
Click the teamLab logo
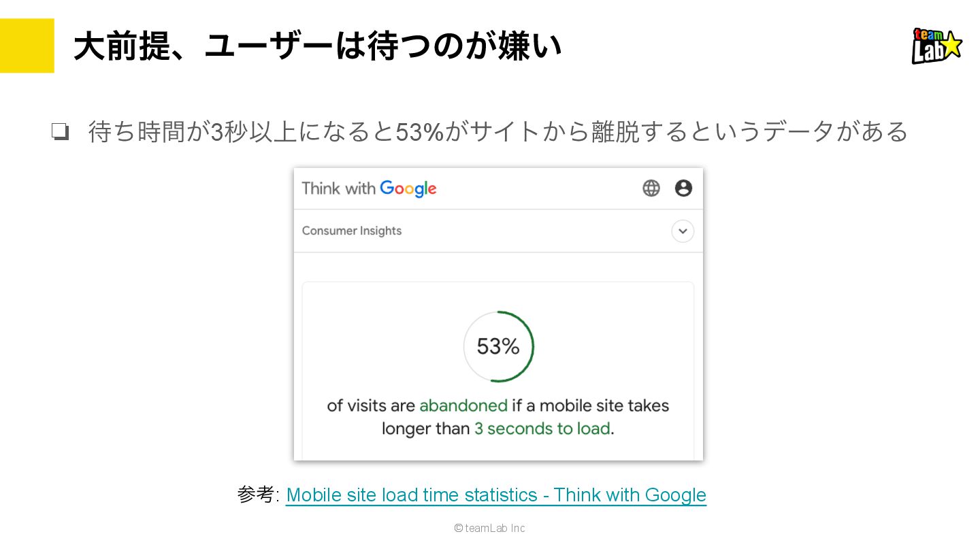(x=937, y=46)
